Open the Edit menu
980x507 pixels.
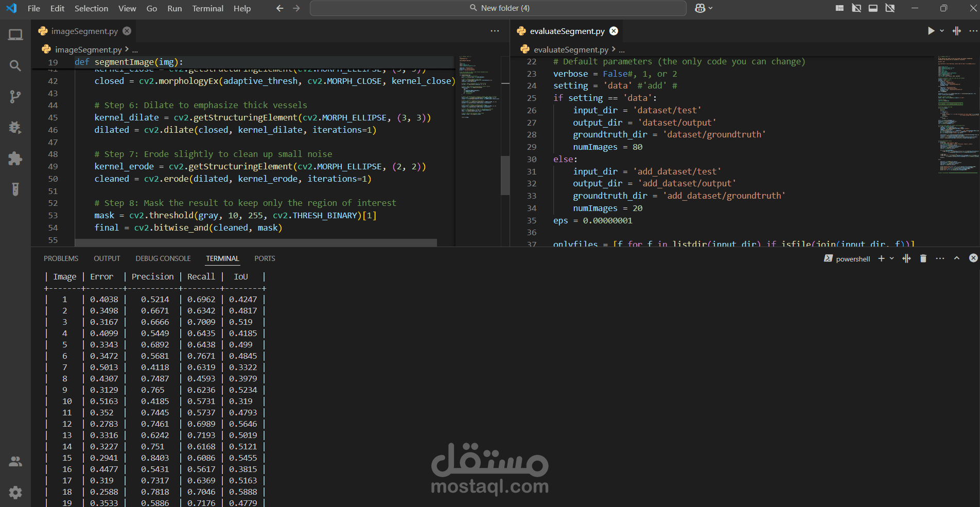point(58,8)
